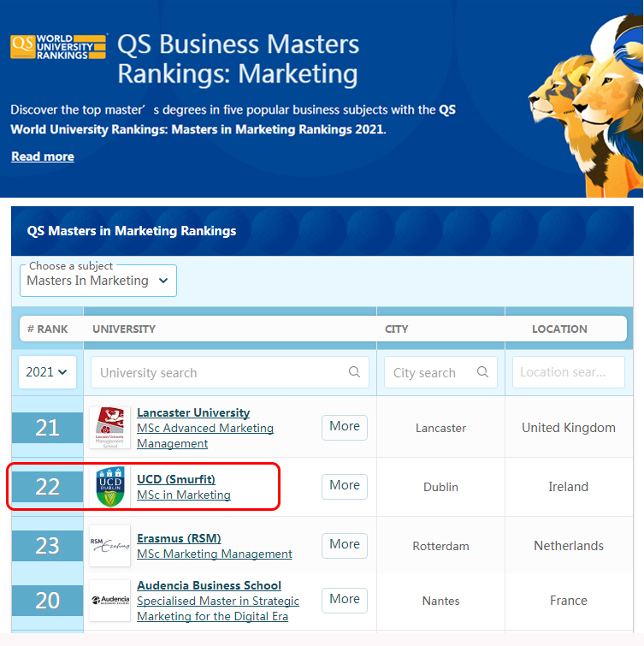Click the City search magnifier icon
Screen dimensions: 644x646
point(482,372)
